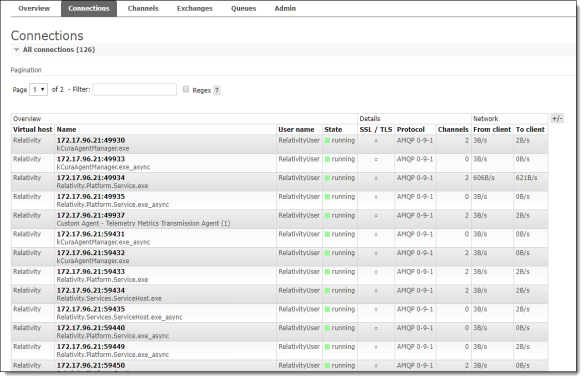Go to the Queues tab
This screenshot has height=380, width=584.
coord(243,8)
